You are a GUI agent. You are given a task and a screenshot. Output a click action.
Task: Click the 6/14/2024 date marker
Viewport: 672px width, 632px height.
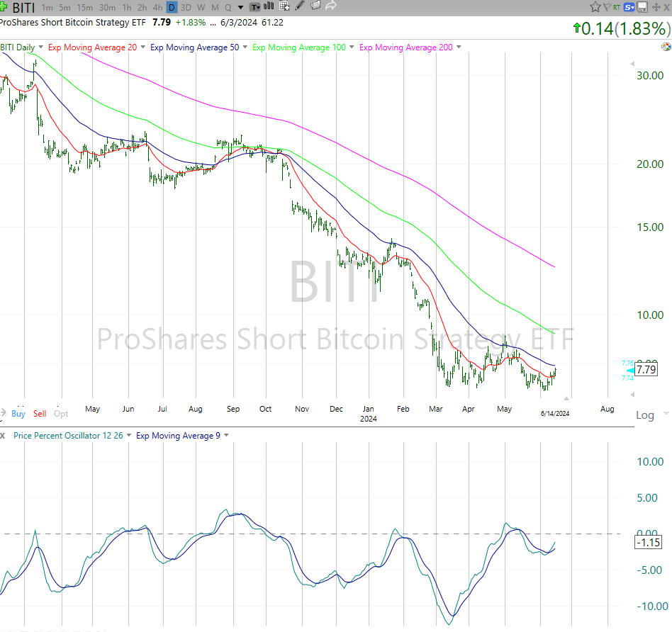[x=554, y=413]
